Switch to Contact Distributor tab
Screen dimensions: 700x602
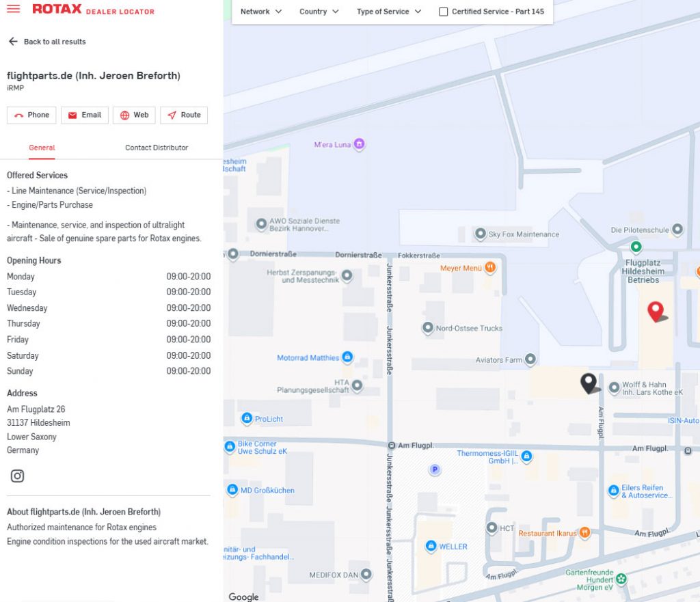(x=157, y=148)
